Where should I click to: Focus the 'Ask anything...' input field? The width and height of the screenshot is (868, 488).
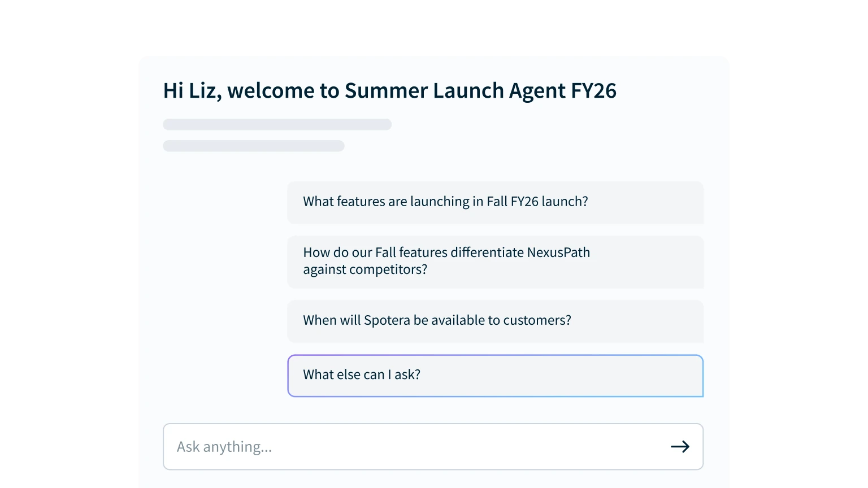click(x=413, y=447)
